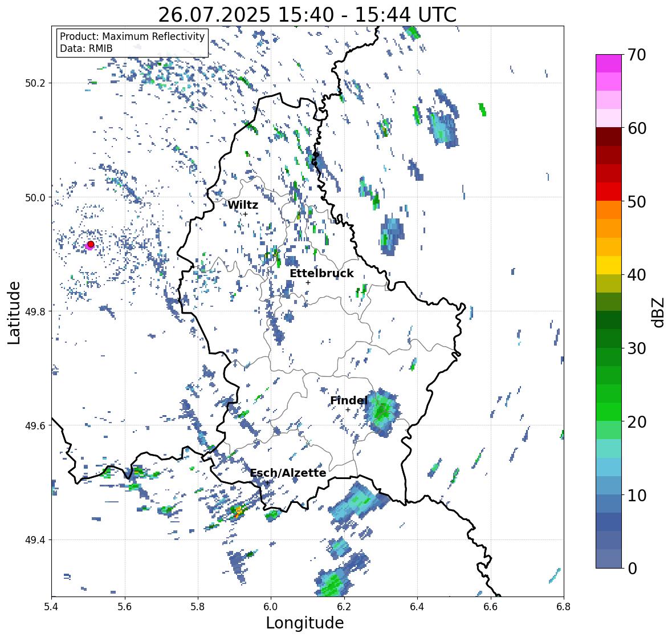Screen dimensions: 672x637
Task: Click the cross marker below Findel
Action: (x=348, y=410)
